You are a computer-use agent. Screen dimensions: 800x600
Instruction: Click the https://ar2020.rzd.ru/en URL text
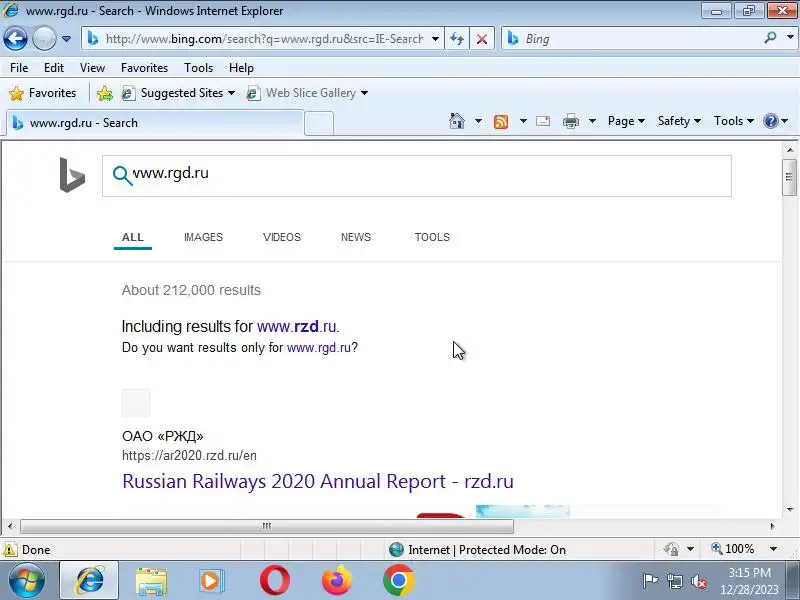pos(189,456)
